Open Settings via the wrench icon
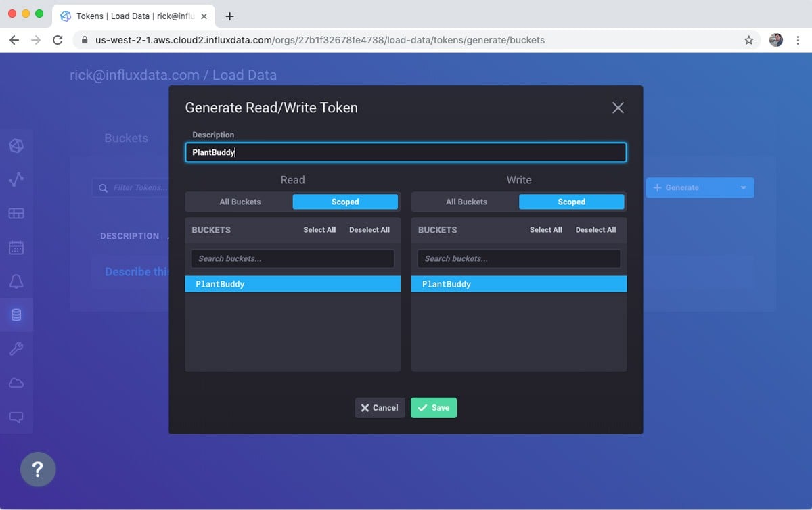The image size is (812, 510). [17, 349]
